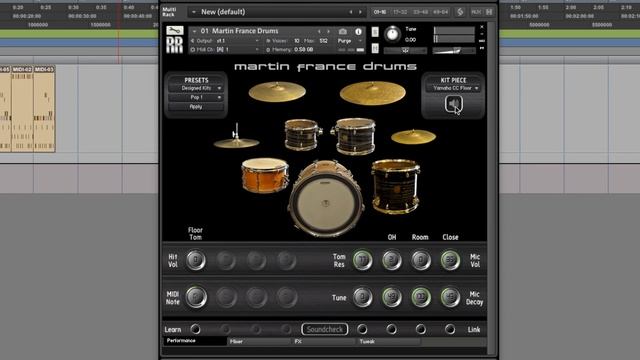Click the MIDI Note knob
The width and height of the screenshot is (640, 360).
(196, 297)
